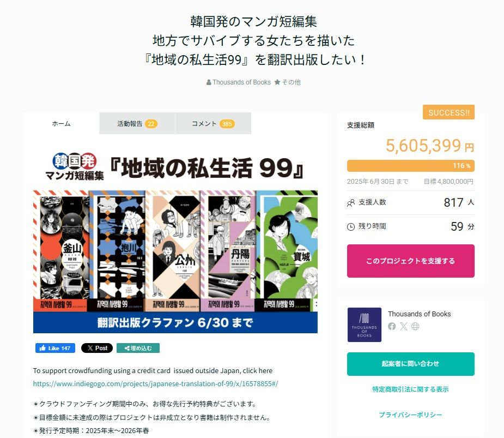Click the 起案者に問い合わせ button
Screen dimensions: 504x438
[x=410, y=364]
